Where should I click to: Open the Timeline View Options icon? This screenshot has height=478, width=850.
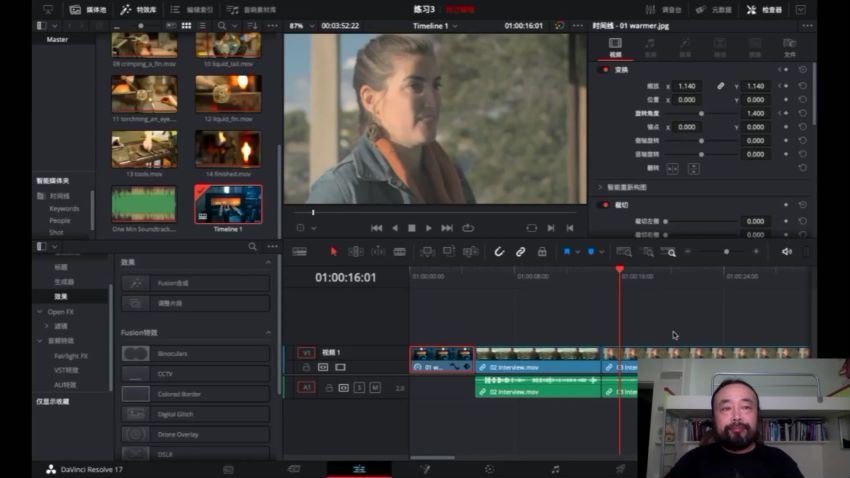(299, 251)
